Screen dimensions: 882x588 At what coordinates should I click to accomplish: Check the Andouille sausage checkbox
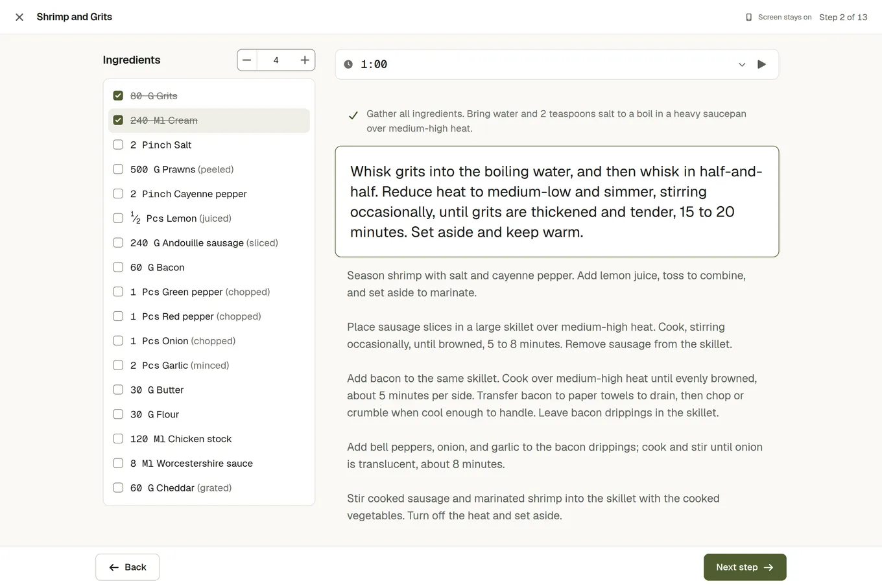pyautogui.click(x=118, y=243)
